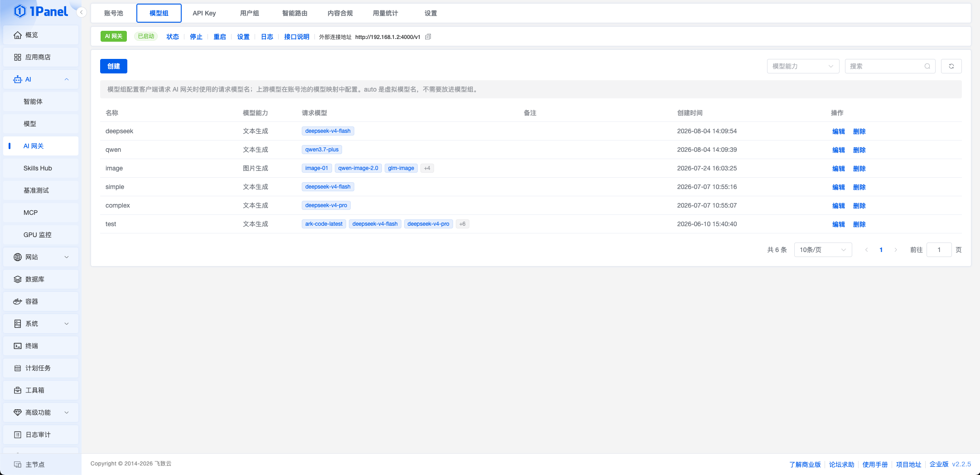
Task: Open the 论坛求助 footer link
Action: tap(842, 465)
